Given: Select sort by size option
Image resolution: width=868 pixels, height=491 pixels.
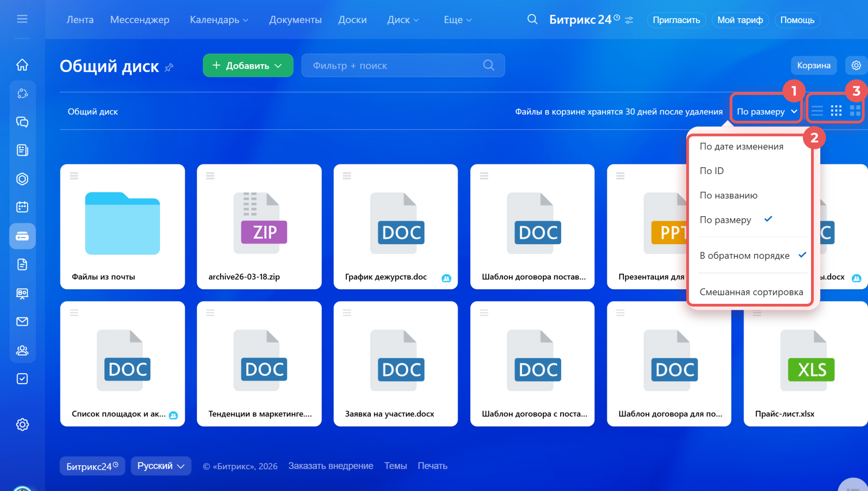Looking at the screenshot, I should [x=725, y=220].
